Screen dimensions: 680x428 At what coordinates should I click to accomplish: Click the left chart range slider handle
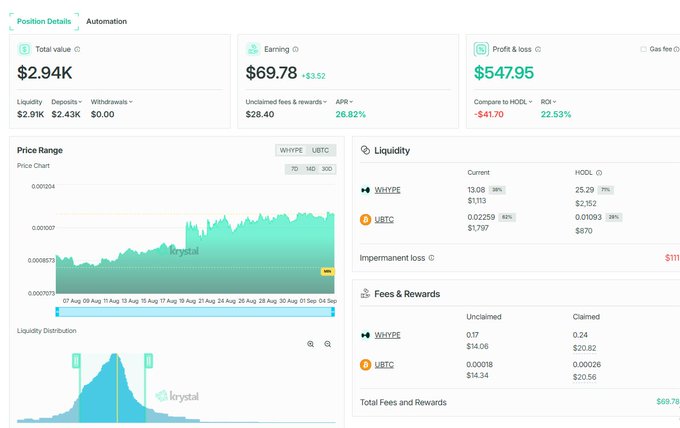(x=57, y=312)
